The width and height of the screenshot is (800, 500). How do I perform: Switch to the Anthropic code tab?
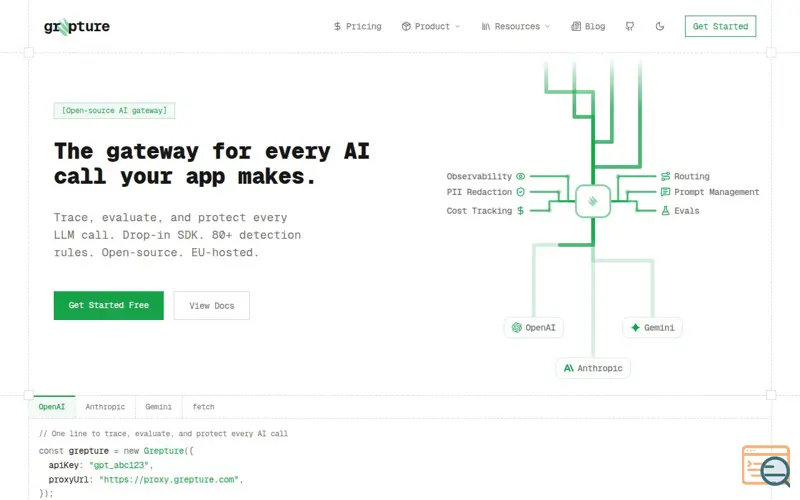[x=105, y=407]
